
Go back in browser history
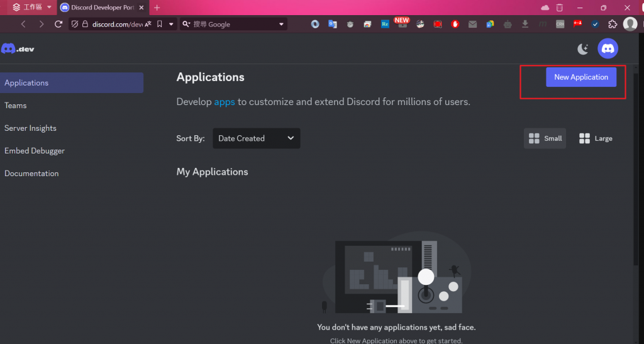(x=23, y=25)
